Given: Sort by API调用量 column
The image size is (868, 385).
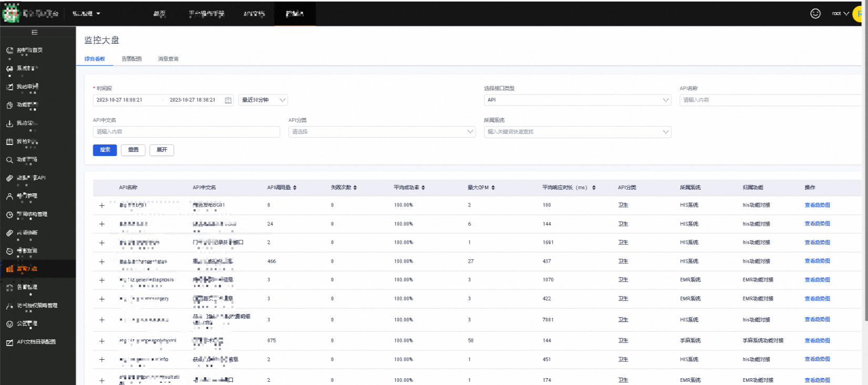Looking at the screenshot, I should coord(295,188).
